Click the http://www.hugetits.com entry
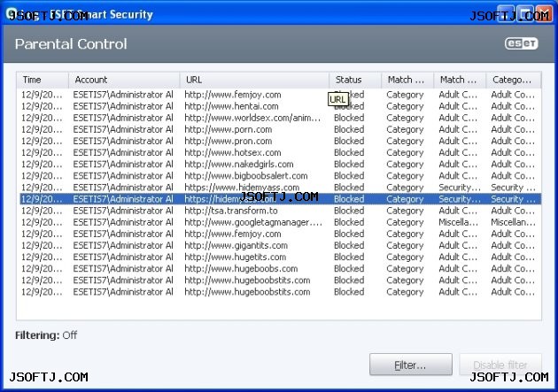558x392 pixels. pyautogui.click(x=281, y=257)
